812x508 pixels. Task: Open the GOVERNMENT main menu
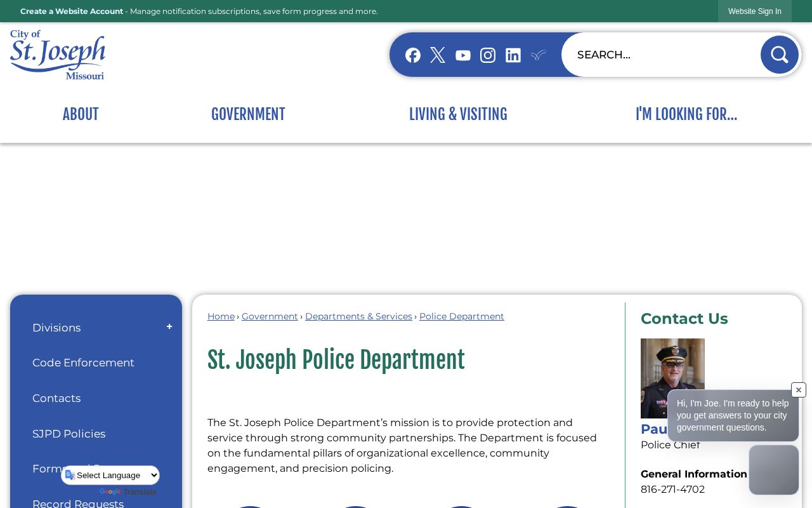pos(248,114)
